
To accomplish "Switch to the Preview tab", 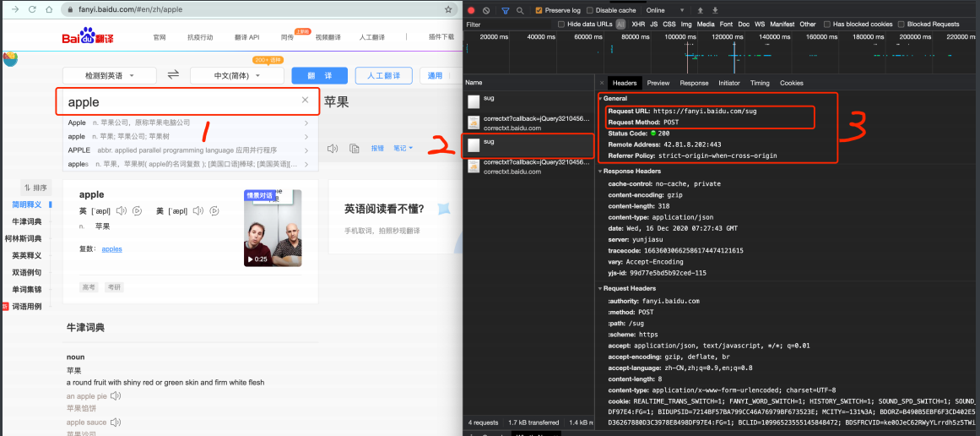I will tap(658, 83).
